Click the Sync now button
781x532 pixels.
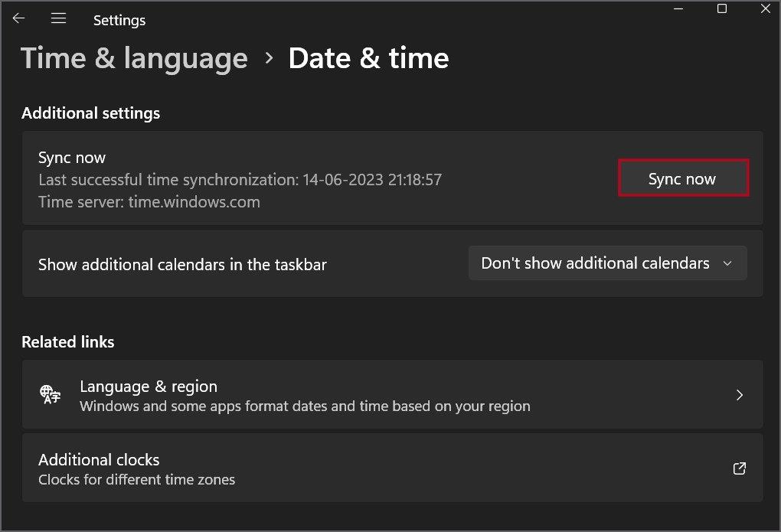(x=683, y=178)
